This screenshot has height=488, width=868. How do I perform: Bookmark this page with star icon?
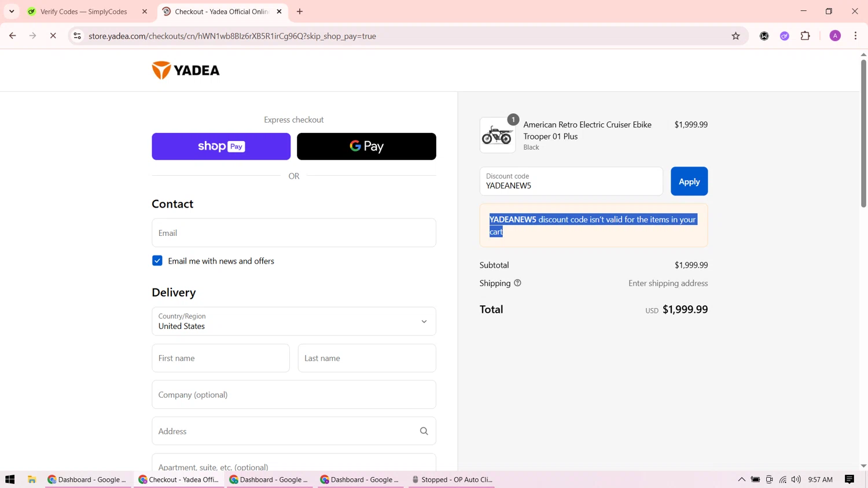pyautogui.click(x=735, y=36)
